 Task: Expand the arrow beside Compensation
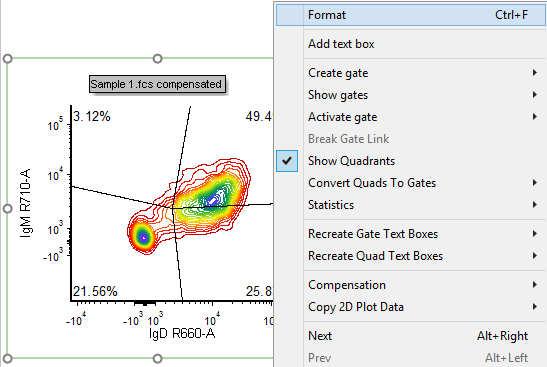pyautogui.click(x=534, y=284)
